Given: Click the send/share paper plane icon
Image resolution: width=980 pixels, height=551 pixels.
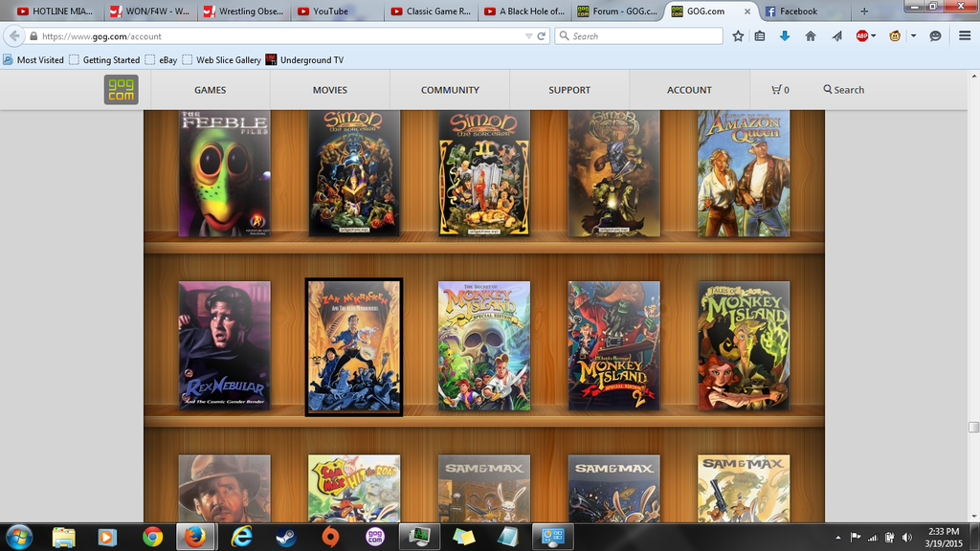Looking at the screenshot, I should click(x=836, y=36).
